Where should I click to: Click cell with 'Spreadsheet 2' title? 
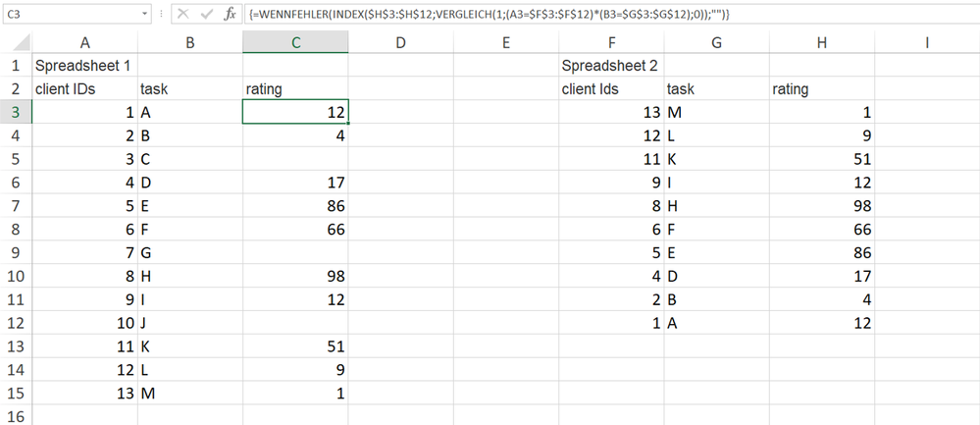tap(611, 66)
